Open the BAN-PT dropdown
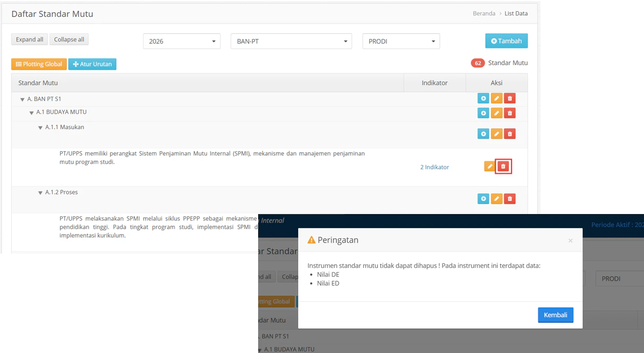 click(291, 41)
